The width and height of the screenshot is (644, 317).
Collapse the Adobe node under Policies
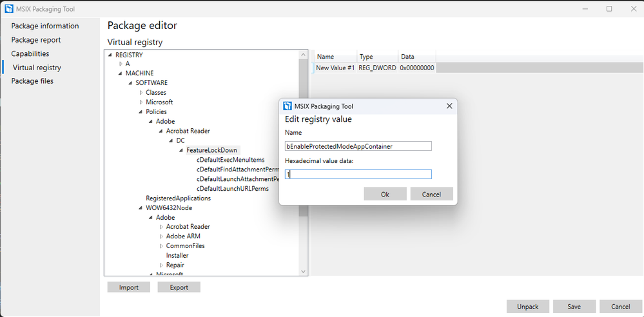(151, 122)
